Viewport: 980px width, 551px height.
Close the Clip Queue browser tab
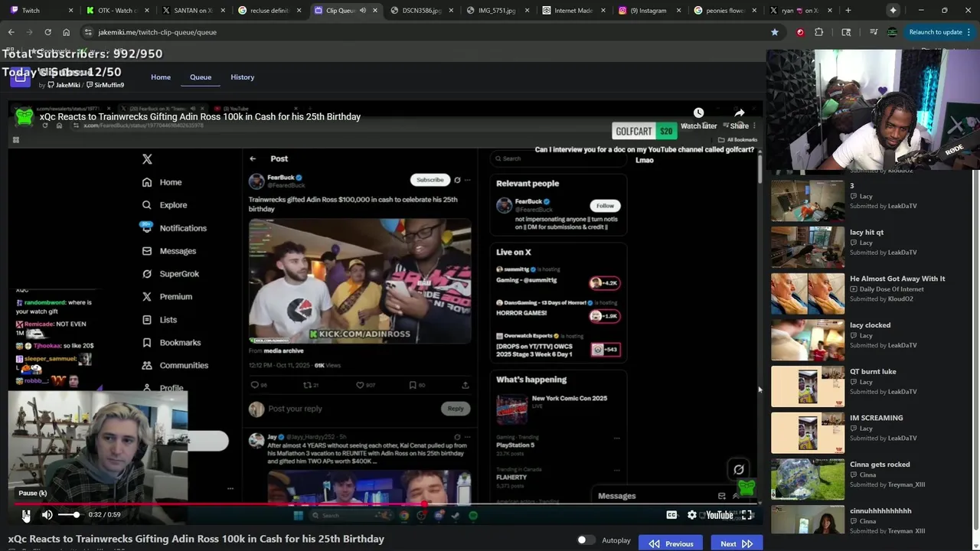click(x=376, y=11)
